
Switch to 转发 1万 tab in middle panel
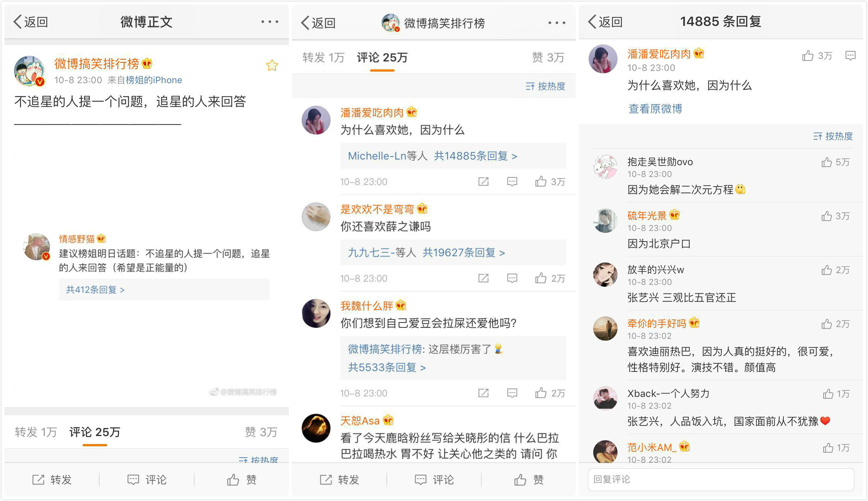pyautogui.click(x=323, y=58)
